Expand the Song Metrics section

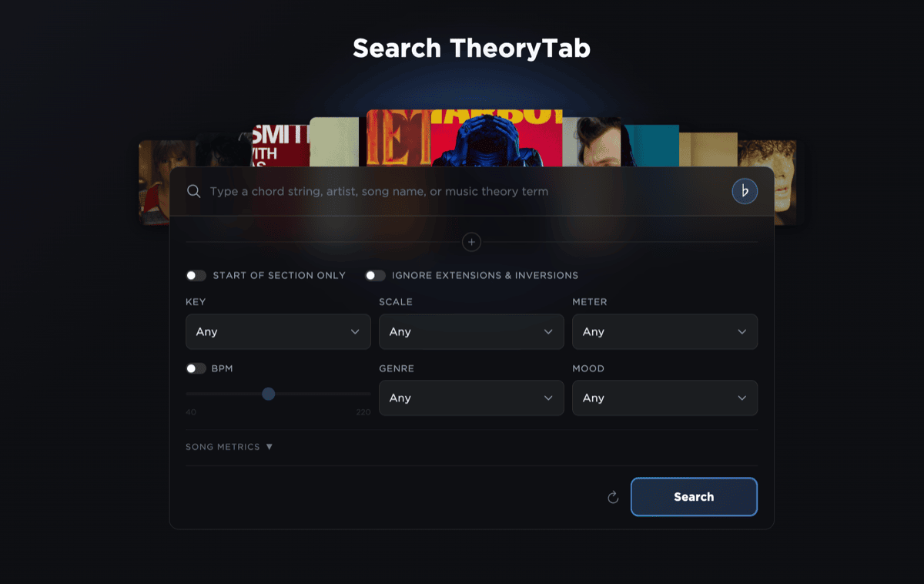pyautogui.click(x=229, y=447)
